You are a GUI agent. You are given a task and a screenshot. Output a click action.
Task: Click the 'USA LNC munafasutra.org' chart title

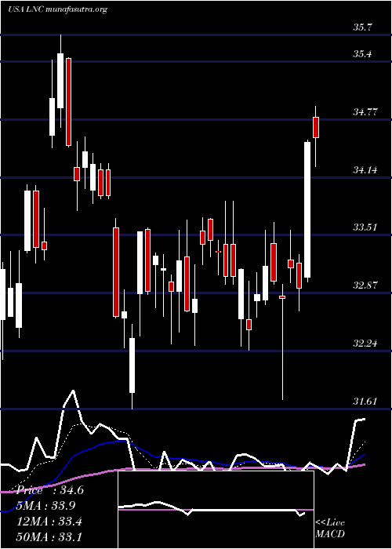click(x=57, y=9)
